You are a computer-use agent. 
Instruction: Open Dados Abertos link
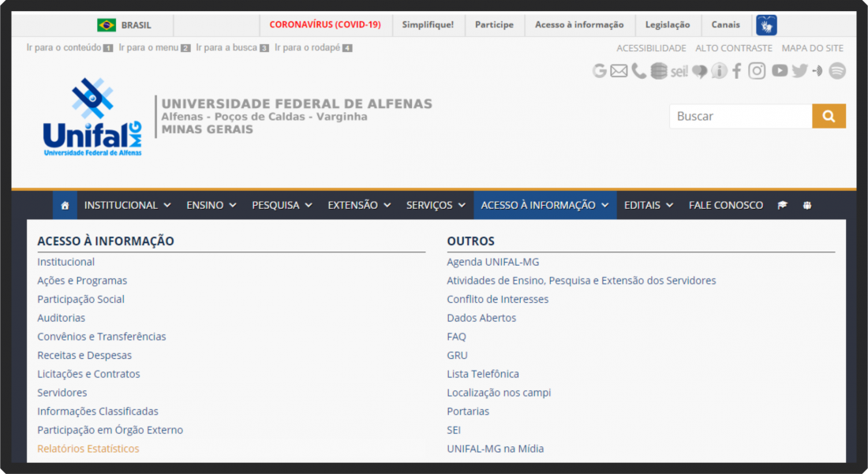click(481, 318)
